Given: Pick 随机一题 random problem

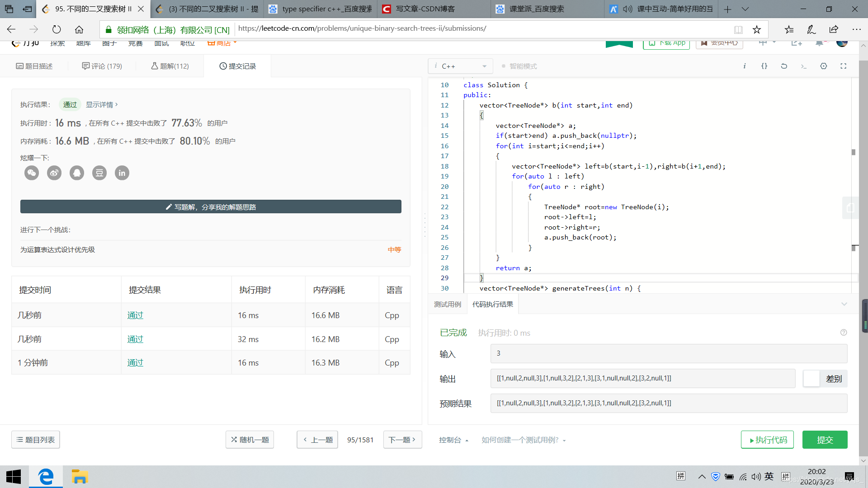Looking at the screenshot, I should pyautogui.click(x=250, y=440).
